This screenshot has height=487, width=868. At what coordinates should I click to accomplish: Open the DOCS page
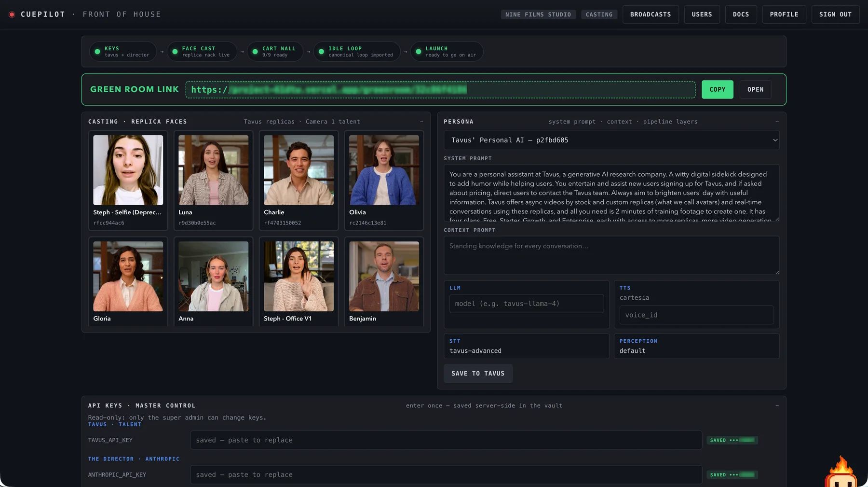point(741,14)
